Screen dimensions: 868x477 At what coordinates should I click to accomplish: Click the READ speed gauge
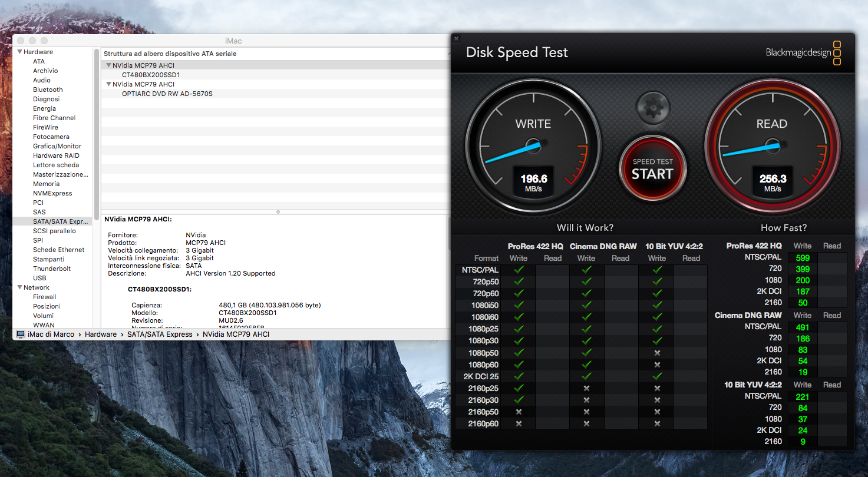[772, 146]
